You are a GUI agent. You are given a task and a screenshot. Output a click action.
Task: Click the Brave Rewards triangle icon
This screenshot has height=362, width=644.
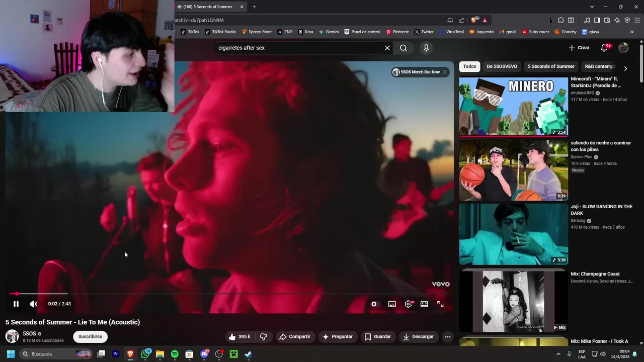coord(485,20)
